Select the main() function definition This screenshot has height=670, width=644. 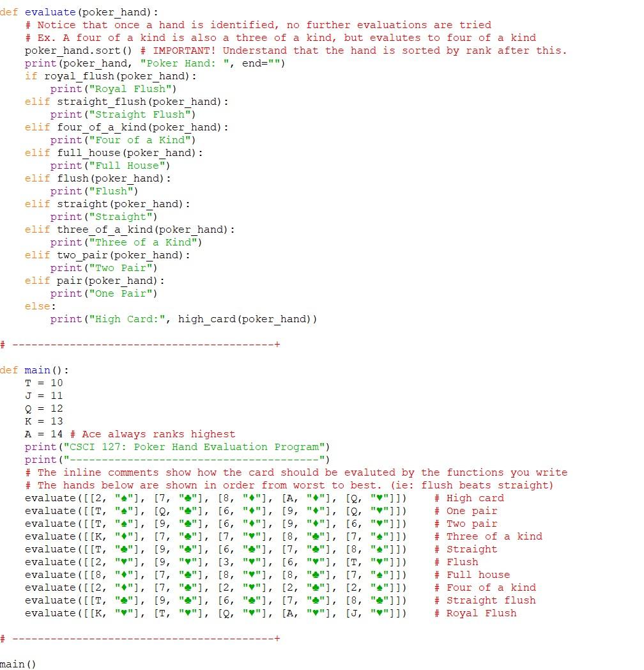click(38, 370)
